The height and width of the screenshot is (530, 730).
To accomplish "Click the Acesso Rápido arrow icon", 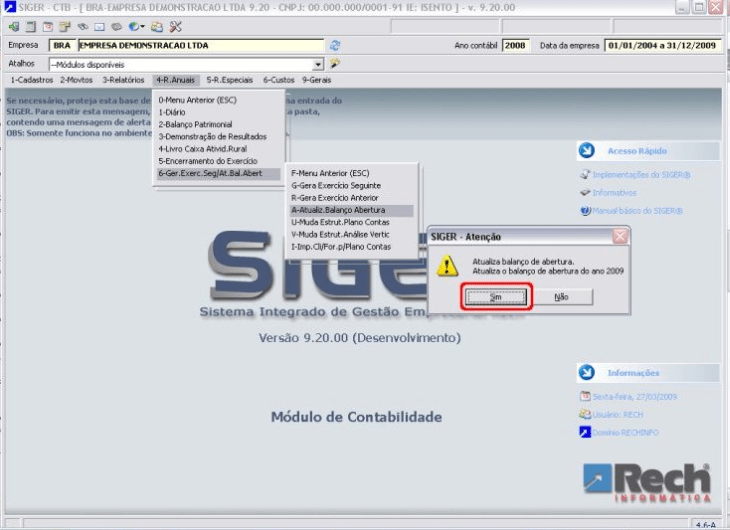I will tap(587, 150).
